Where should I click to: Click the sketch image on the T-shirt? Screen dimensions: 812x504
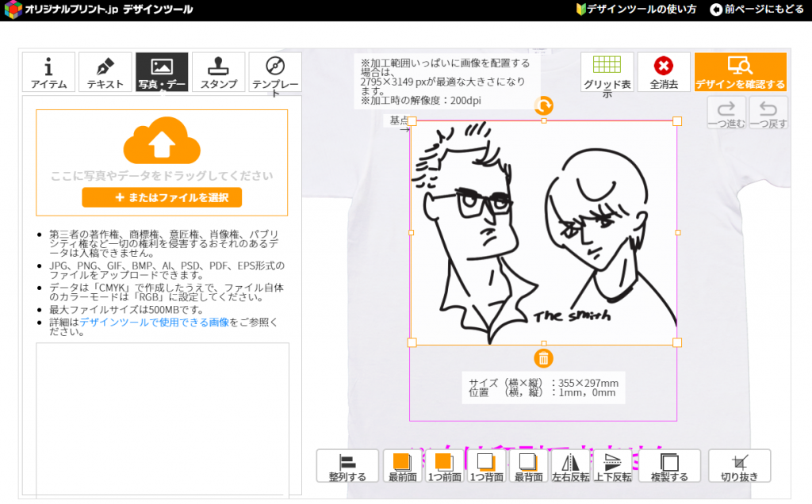pos(544,232)
